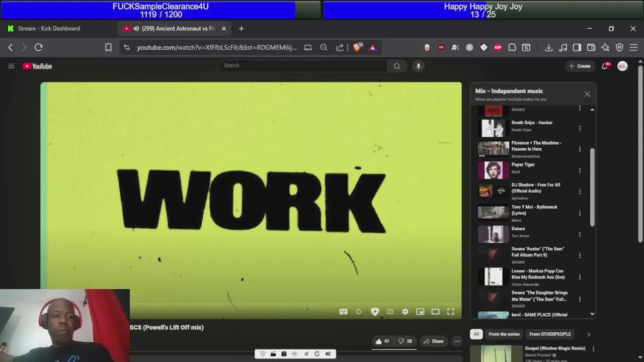Image resolution: width=644 pixels, height=362 pixels.
Task: Click keyboard icon in the video player
Action: pyautogui.click(x=343, y=312)
